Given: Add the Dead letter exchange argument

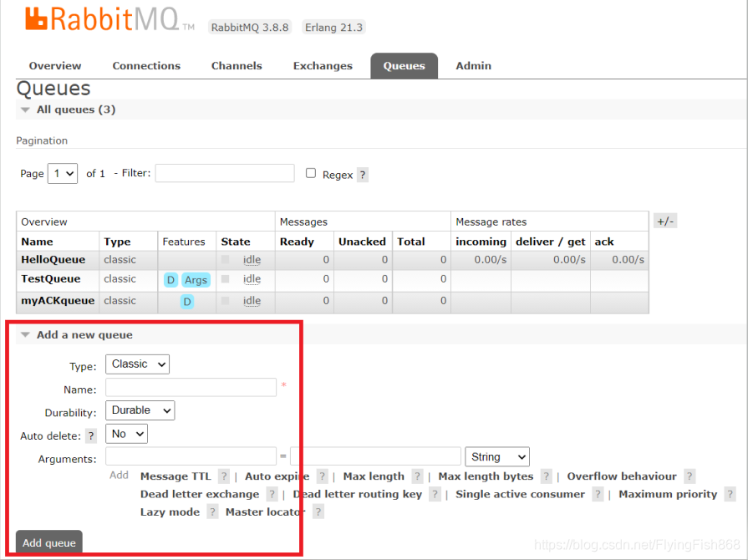Looking at the screenshot, I should tap(200, 494).
